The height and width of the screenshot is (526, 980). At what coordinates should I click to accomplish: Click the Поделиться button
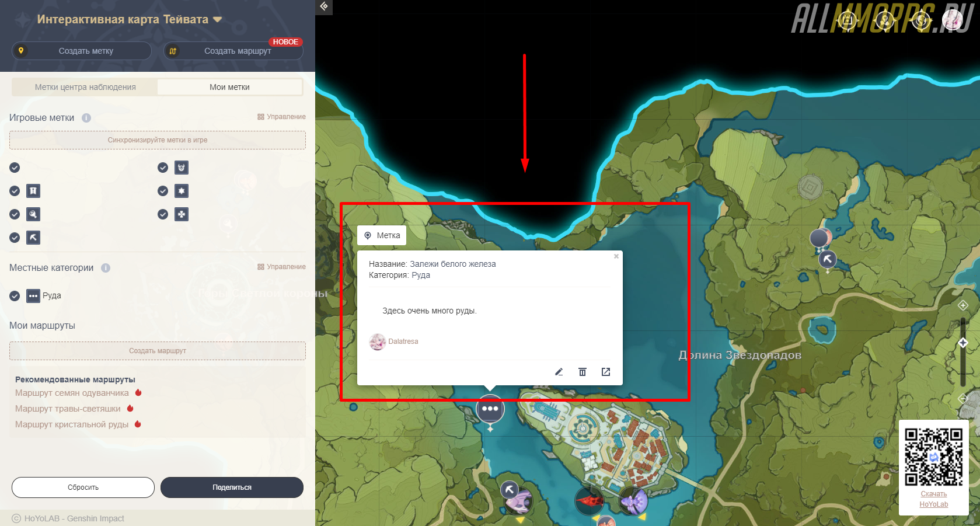coord(232,487)
